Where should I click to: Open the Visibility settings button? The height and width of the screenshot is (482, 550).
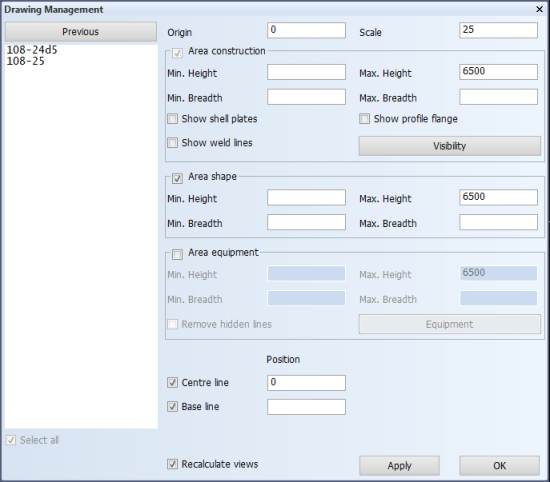tap(449, 146)
